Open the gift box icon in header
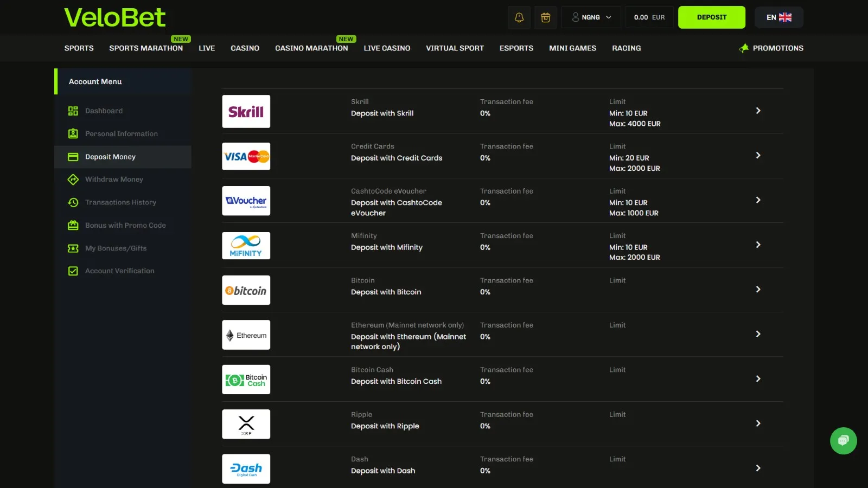868x488 pixels. tap(546, 17)
